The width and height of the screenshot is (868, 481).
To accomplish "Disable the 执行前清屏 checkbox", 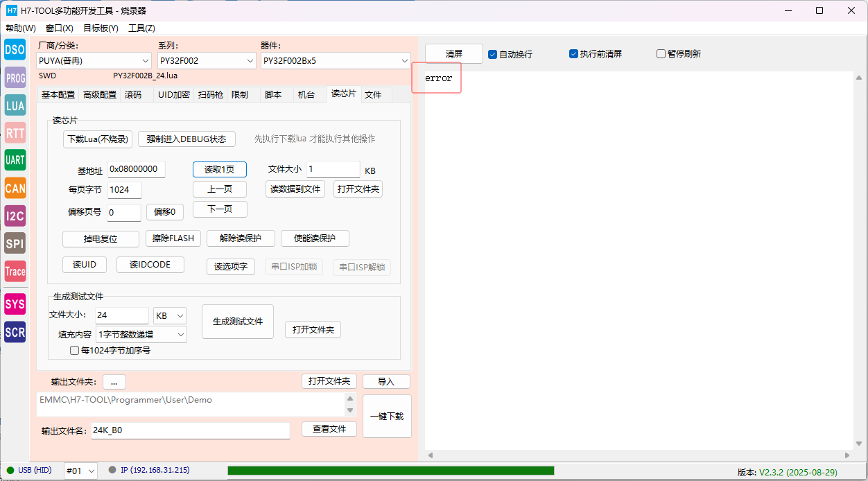I will (573, 53).
